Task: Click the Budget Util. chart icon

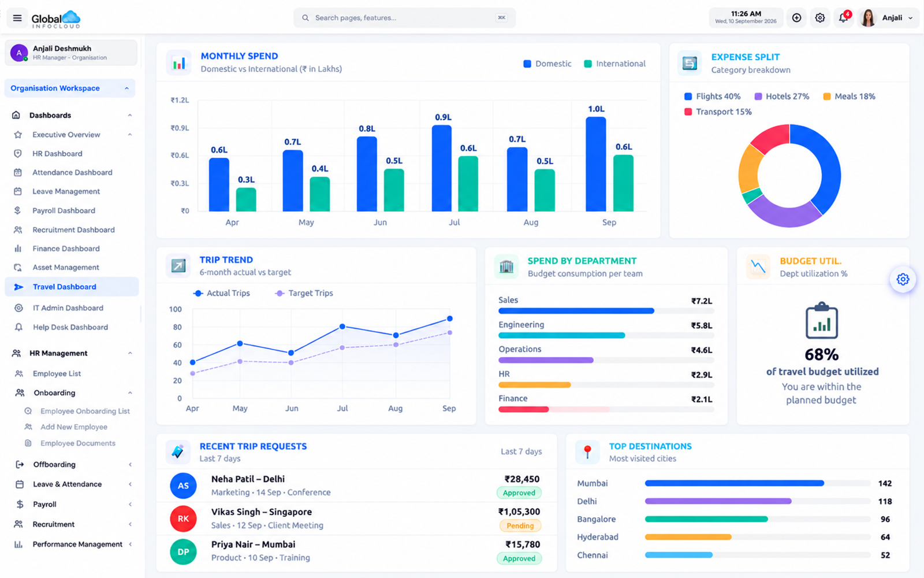Action: coord(758,266)
